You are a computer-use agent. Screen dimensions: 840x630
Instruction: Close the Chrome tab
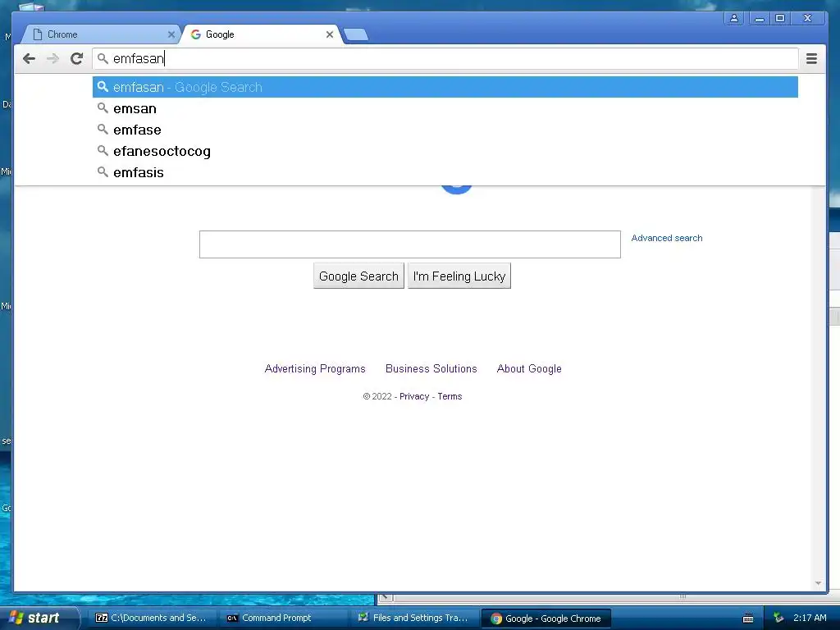click(171, 34)
